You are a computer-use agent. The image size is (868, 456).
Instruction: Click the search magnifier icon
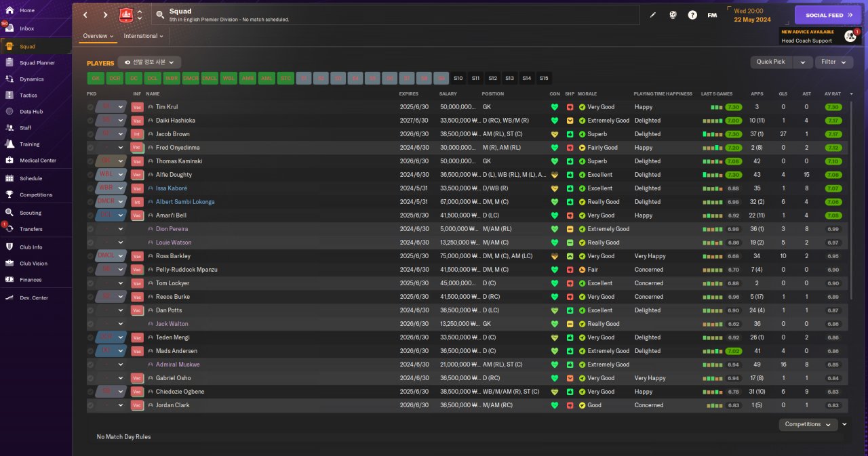click(159, 14)
